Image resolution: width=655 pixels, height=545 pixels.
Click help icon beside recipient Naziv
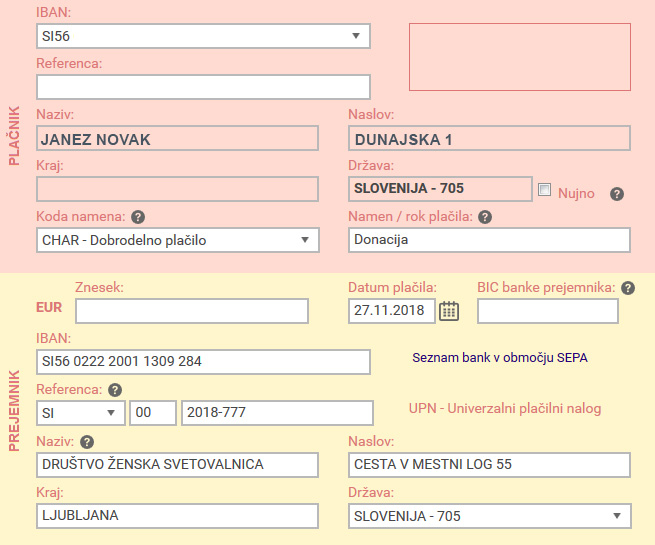[x=87, y=442]
